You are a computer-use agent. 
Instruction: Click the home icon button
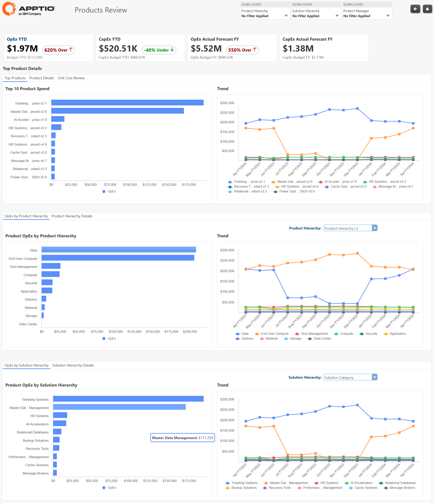pyautogui.click(x=427, y=9)
